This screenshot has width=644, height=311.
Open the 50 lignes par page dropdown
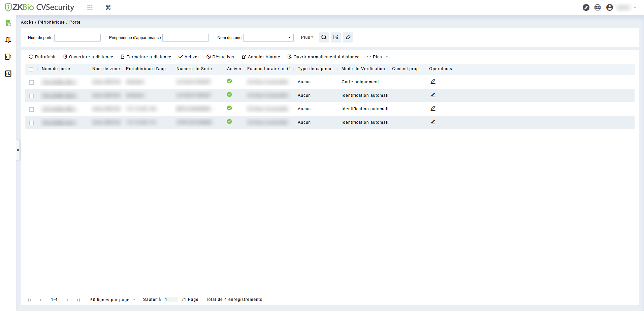(x=113, y=300)
